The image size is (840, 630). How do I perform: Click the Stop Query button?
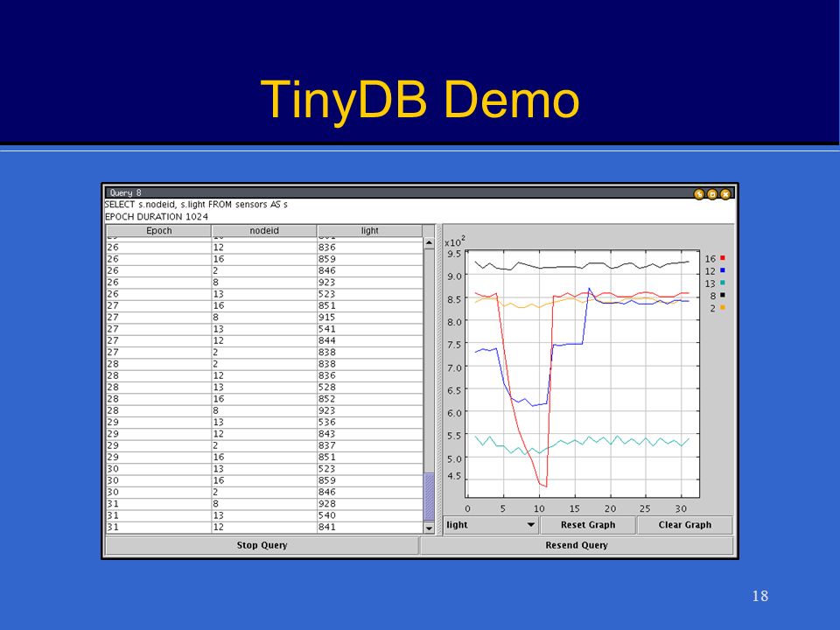tap(262, 545)
